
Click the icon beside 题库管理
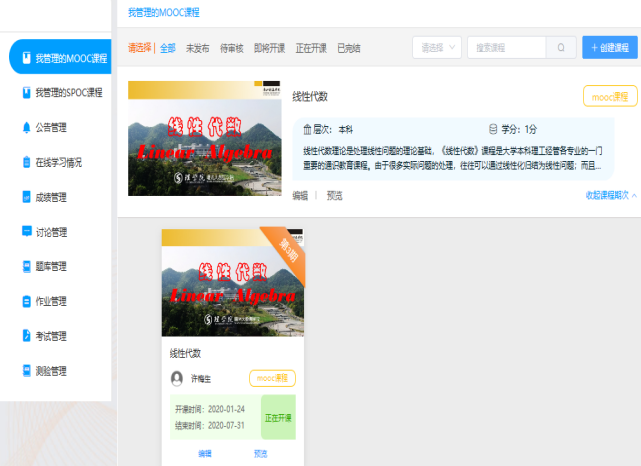(26, 266)
